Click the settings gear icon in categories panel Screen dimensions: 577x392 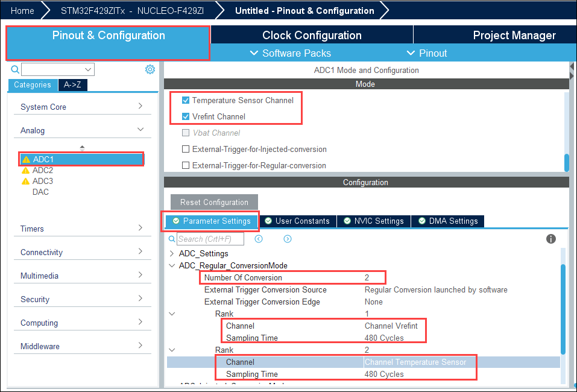click(150, 69)
